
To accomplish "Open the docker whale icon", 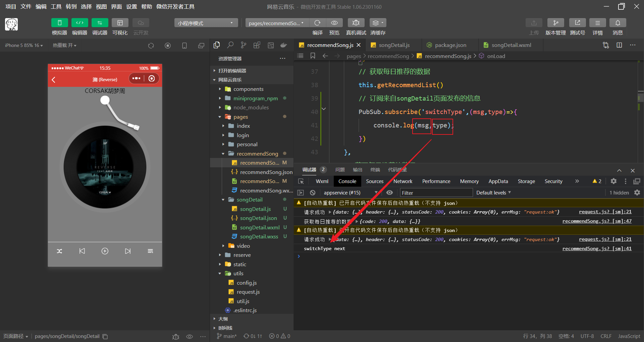I will click(283, 45).
